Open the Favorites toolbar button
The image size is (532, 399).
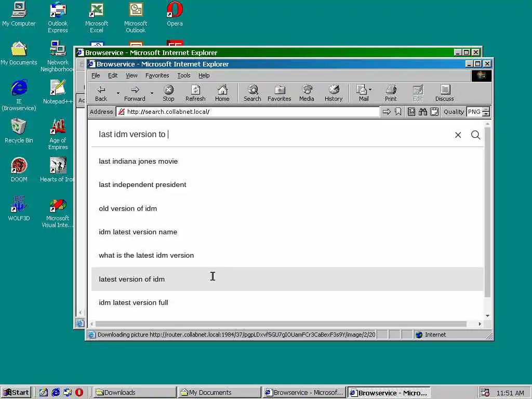pyautogui.click(x=279, y=93)
